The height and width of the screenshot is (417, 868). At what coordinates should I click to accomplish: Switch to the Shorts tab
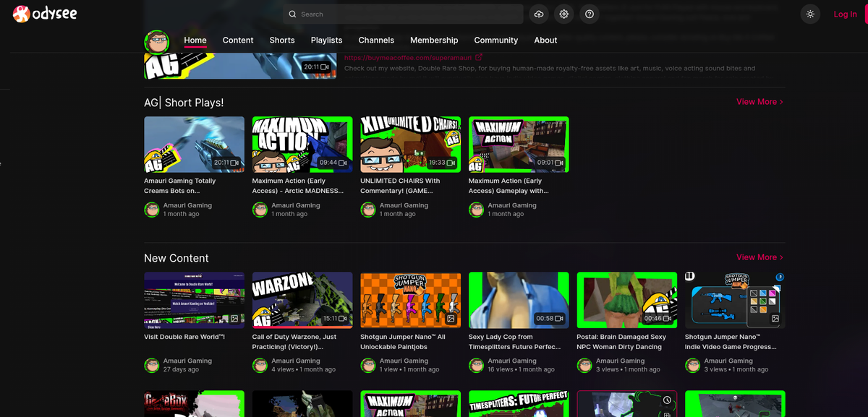coord(282,40)
